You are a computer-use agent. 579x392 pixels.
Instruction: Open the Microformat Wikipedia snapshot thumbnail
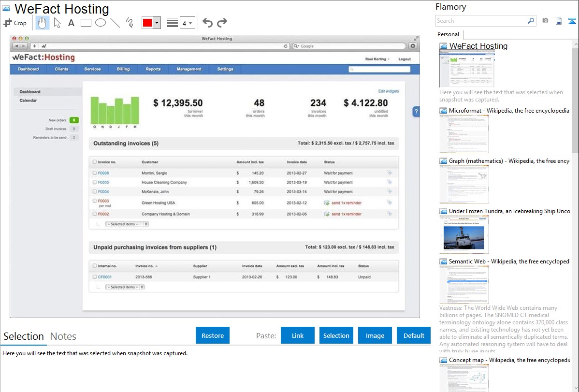pyautogui.click(x=464, y=134)
